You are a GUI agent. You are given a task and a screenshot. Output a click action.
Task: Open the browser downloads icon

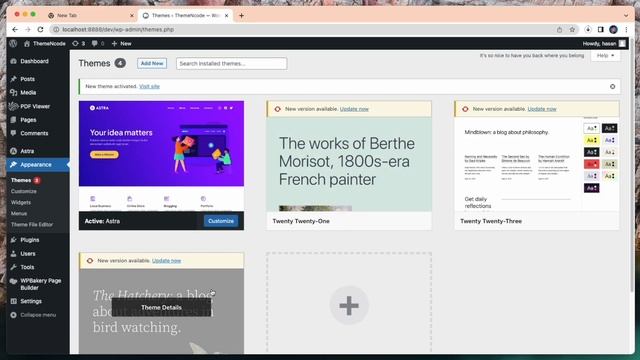[588, 29]
